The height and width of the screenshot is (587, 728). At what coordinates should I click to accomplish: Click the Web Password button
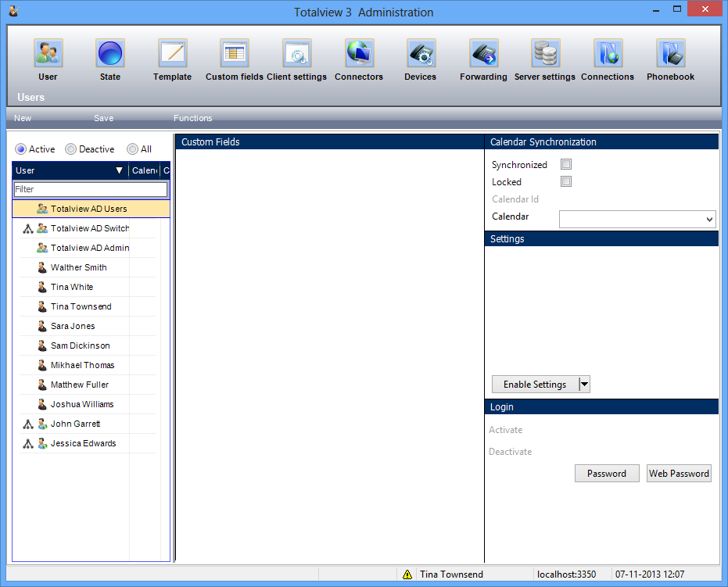pos(679,474)
